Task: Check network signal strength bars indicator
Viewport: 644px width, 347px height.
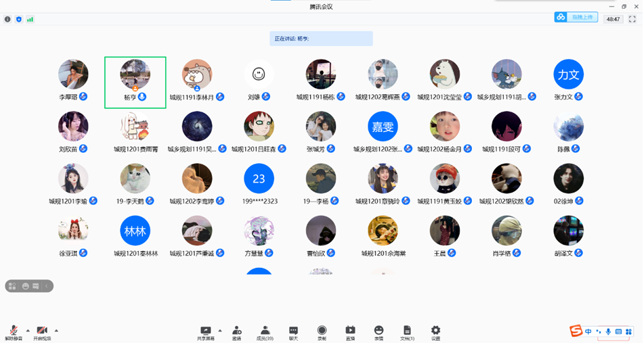Action: pyautogui.click(x=30, y=20)
